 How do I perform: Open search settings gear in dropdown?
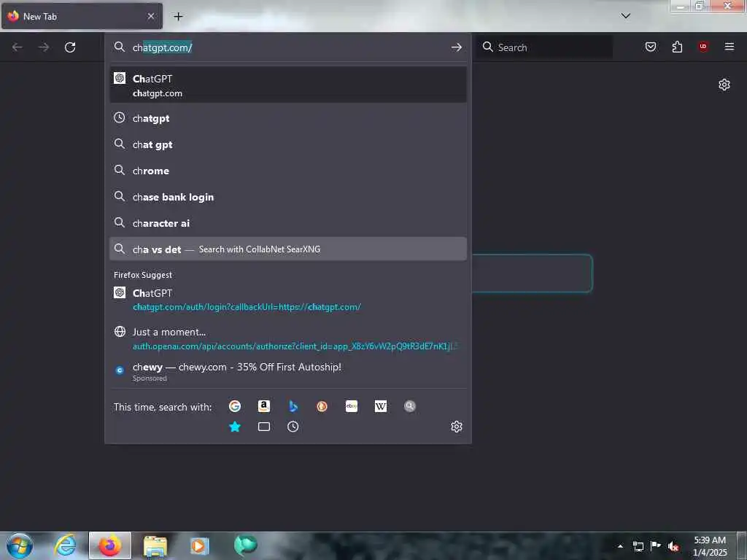pos(457,427)
